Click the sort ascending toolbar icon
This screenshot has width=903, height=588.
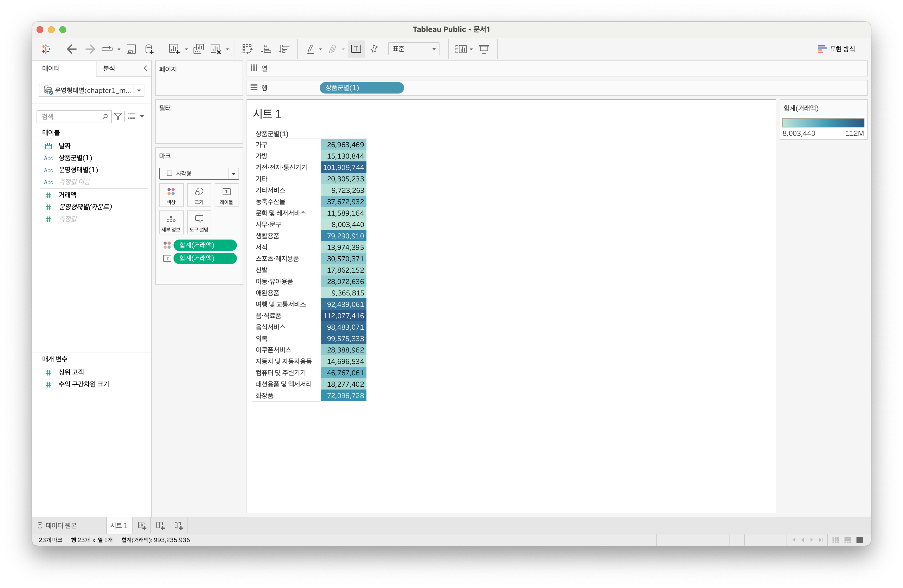(266, 49)
